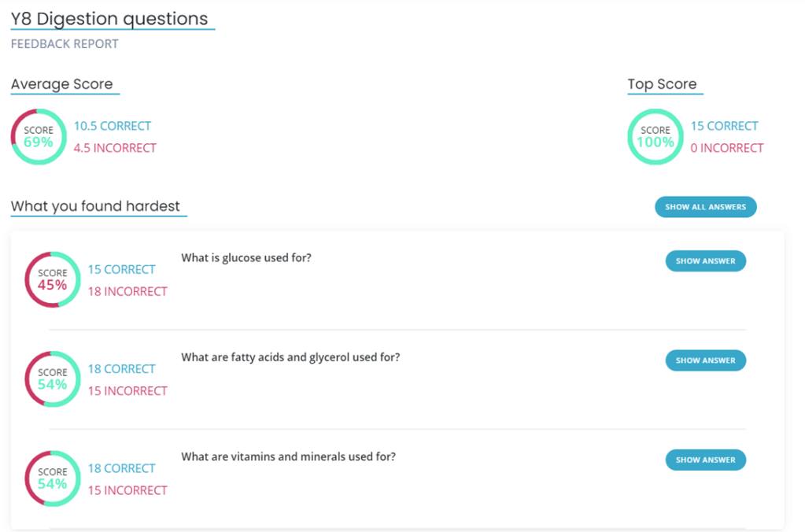Image resolution: width=805 pixels, height=532 pixels.
Task: Click the 0 INCORRECT top score label
Action: click(727, 148)
